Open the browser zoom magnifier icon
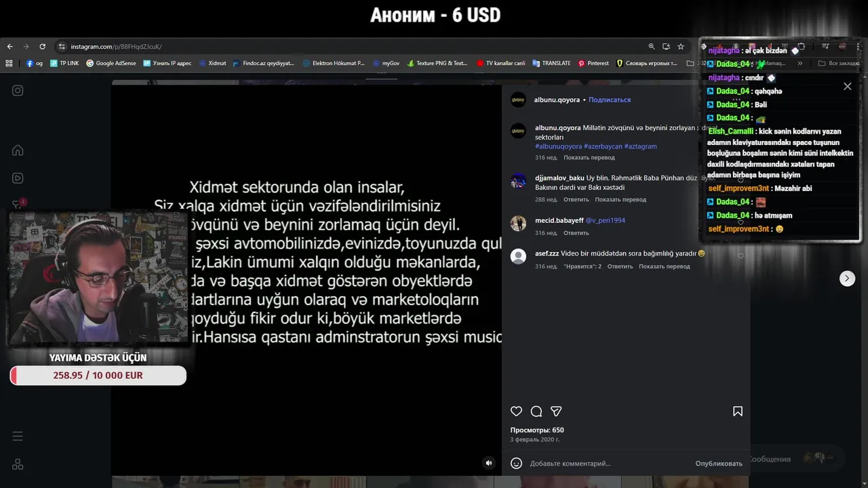This screenshot has width=868, height=488. click(652, 47)
